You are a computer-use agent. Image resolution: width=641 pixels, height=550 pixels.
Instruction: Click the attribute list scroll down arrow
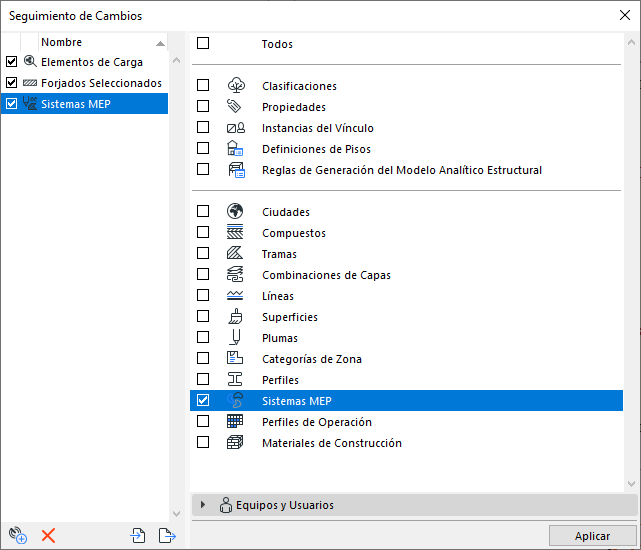[631, 484]
